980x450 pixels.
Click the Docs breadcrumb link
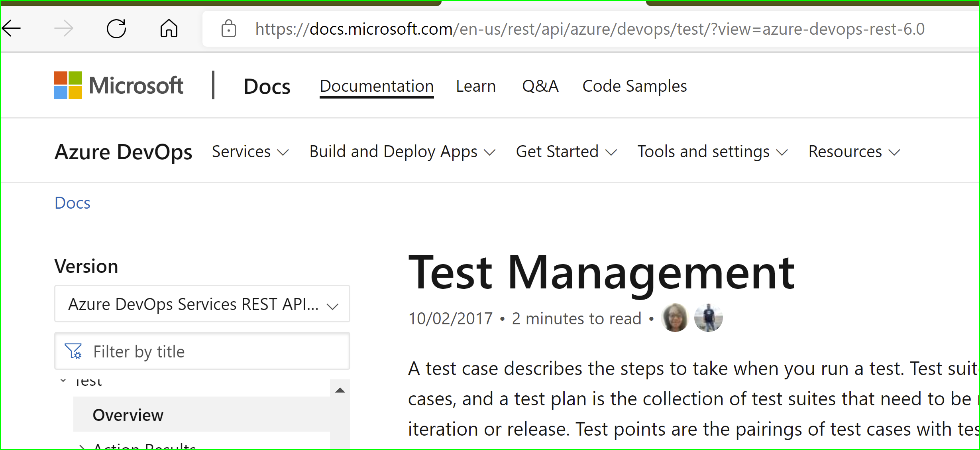coord(72,203)
